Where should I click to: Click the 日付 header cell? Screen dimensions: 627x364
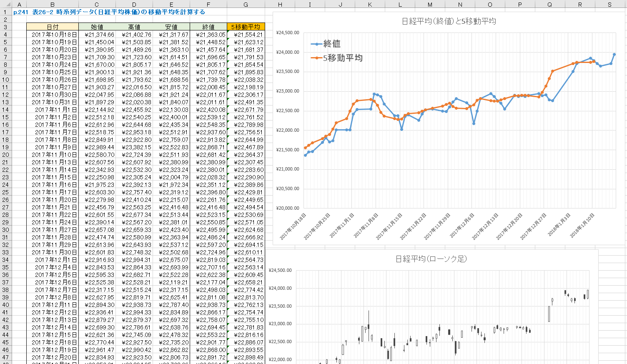click(x=53, y=27)
